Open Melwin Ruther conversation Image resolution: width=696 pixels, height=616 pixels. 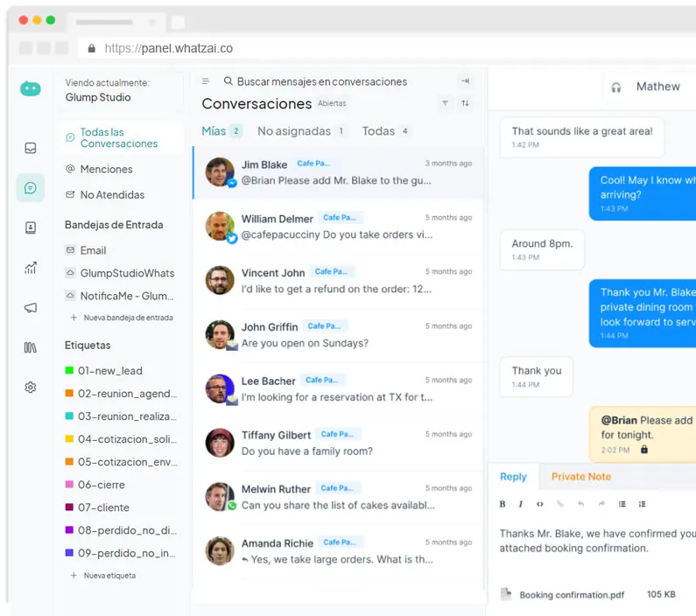pos(338,497)
